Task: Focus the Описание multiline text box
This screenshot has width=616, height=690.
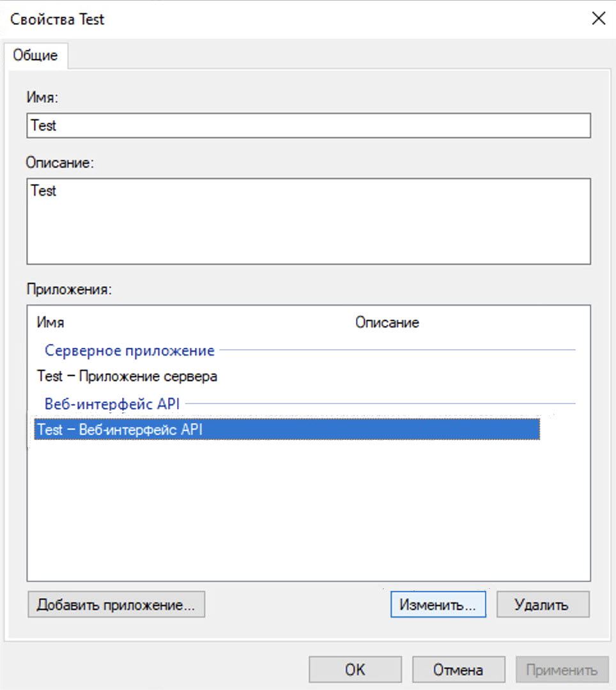Action: (x=308, y=221)
